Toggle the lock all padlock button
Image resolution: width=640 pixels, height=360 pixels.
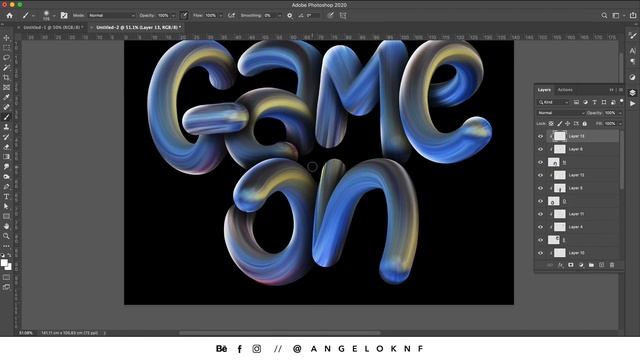[x=584, y=123]
